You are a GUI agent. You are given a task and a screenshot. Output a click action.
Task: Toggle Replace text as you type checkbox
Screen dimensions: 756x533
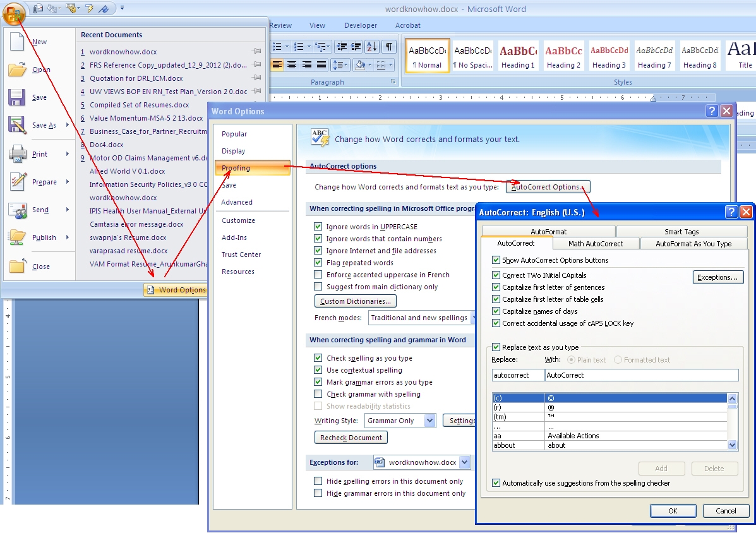click(x=496, y=347)
